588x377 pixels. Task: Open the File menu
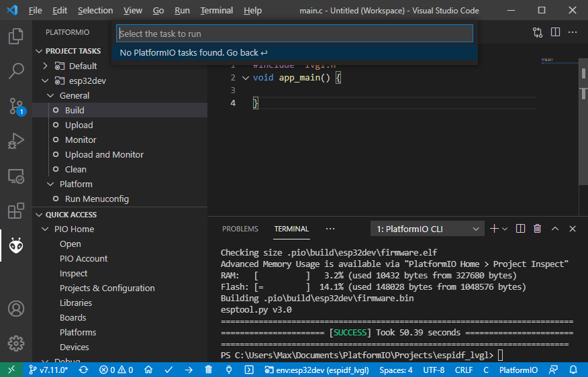click(x=36, y=11)
